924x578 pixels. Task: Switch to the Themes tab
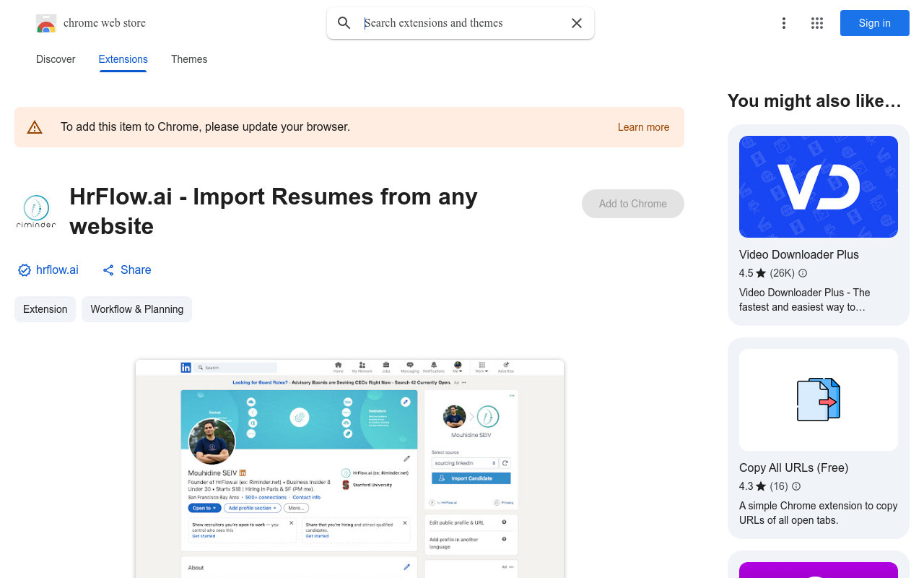189,59
